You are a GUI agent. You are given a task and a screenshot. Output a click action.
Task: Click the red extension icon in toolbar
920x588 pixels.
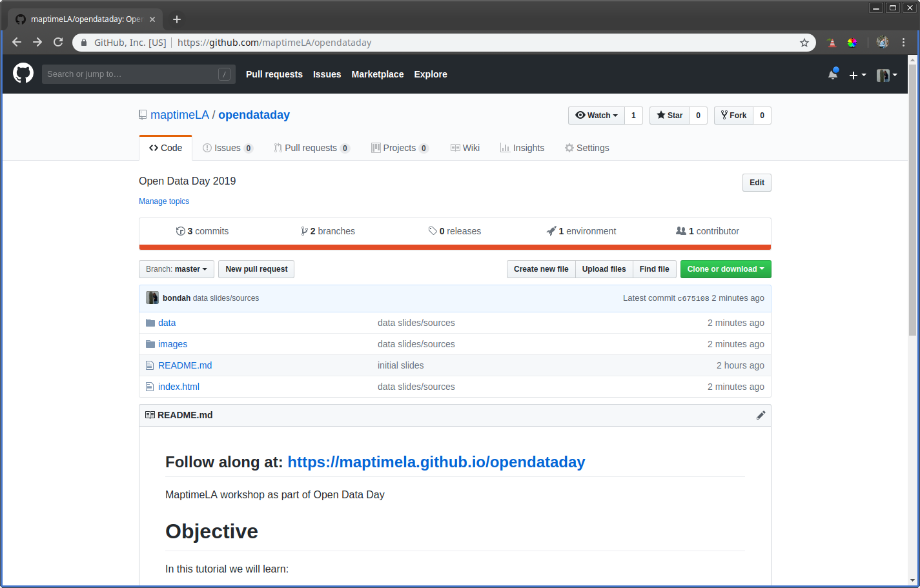(x=832, y=43)
